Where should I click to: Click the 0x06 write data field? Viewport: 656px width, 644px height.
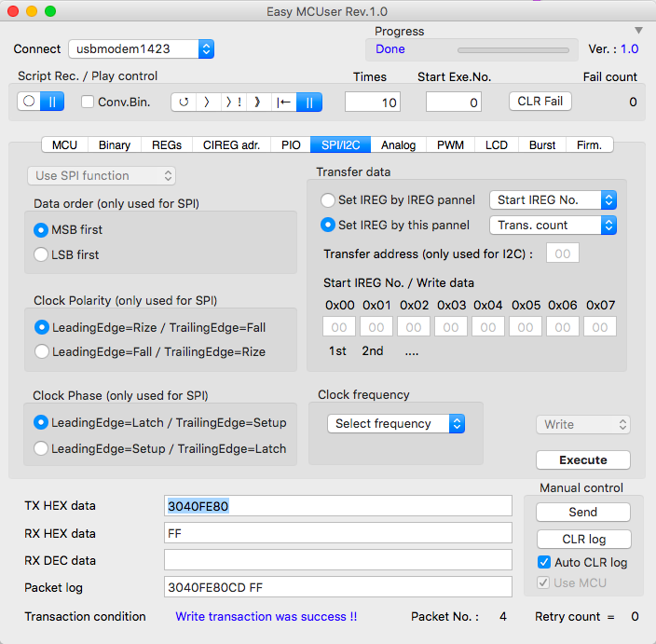pyautogui.click(x=562, y=326)
